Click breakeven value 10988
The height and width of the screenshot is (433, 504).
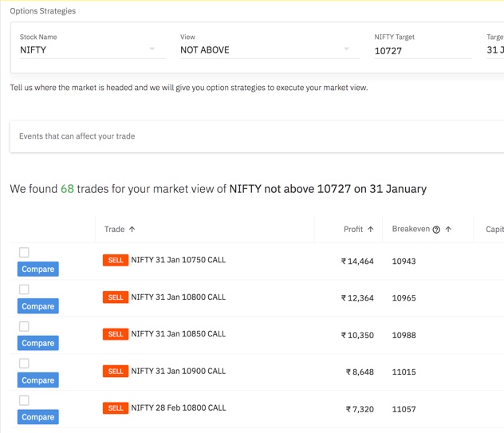404,335
